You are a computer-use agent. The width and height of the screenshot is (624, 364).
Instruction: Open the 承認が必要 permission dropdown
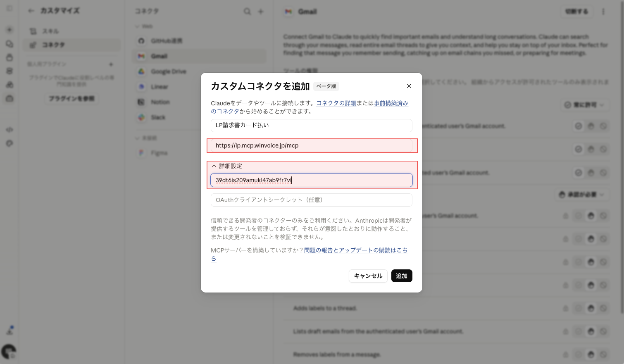(581, 194)
